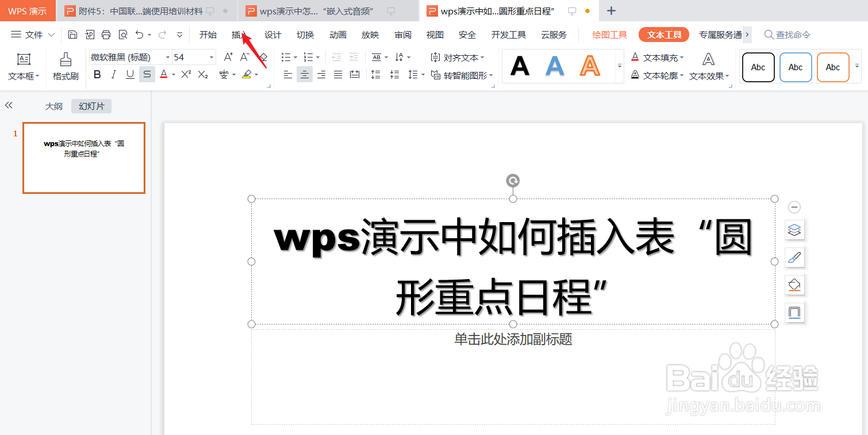Expand shape styles Abc gallery
This screenshot has width=868, height=435.
tap(858, 66)
